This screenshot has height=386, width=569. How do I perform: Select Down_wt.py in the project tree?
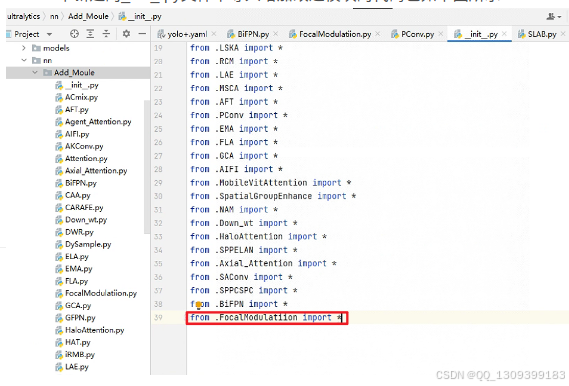pos(81,220)
